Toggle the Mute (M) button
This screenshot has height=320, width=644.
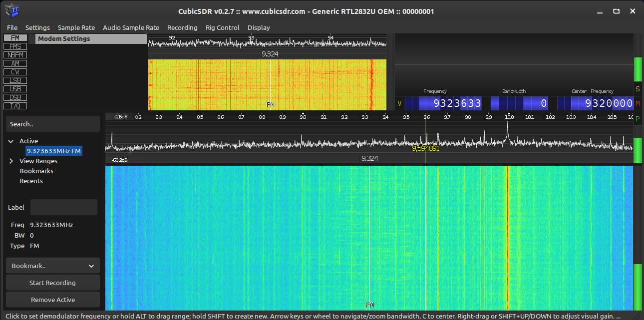click(x=638, y=103)
